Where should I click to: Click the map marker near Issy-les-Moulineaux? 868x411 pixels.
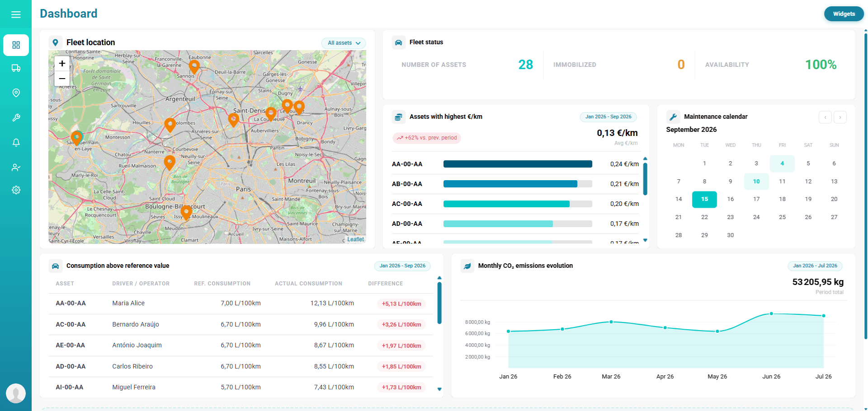click(186, 212)
